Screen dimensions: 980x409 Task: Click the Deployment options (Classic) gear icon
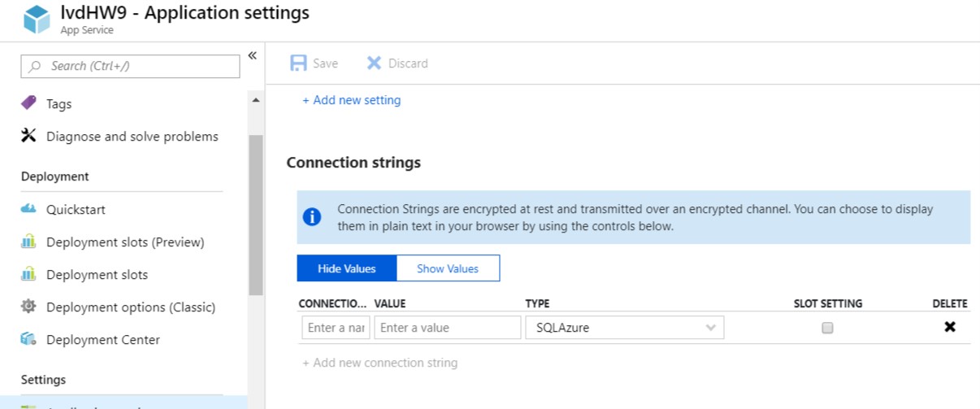pos(28,307)
